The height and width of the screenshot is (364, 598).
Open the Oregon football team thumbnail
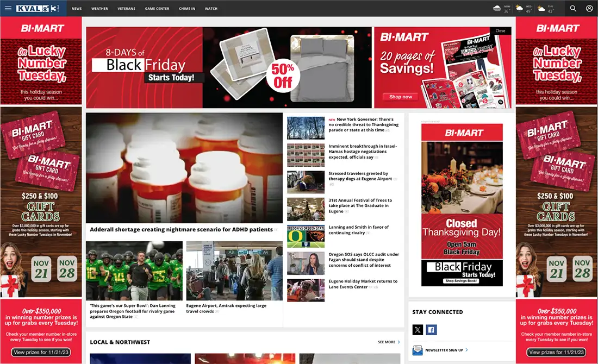(x=134, y=271)
